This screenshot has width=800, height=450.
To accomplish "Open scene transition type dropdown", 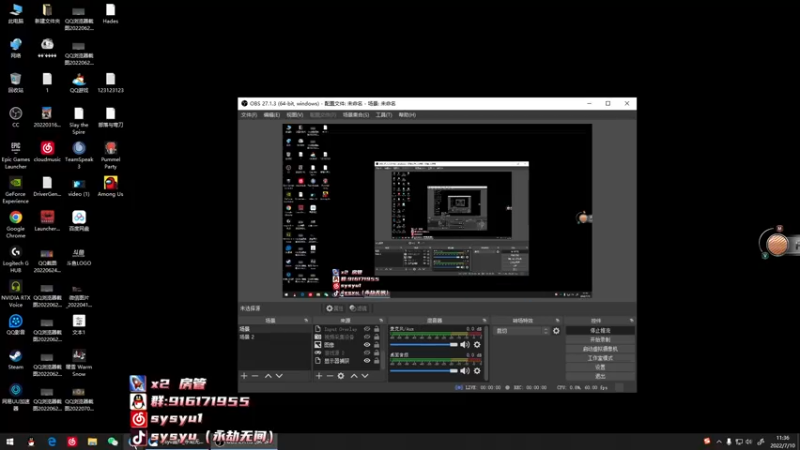I will pos(521,331).
